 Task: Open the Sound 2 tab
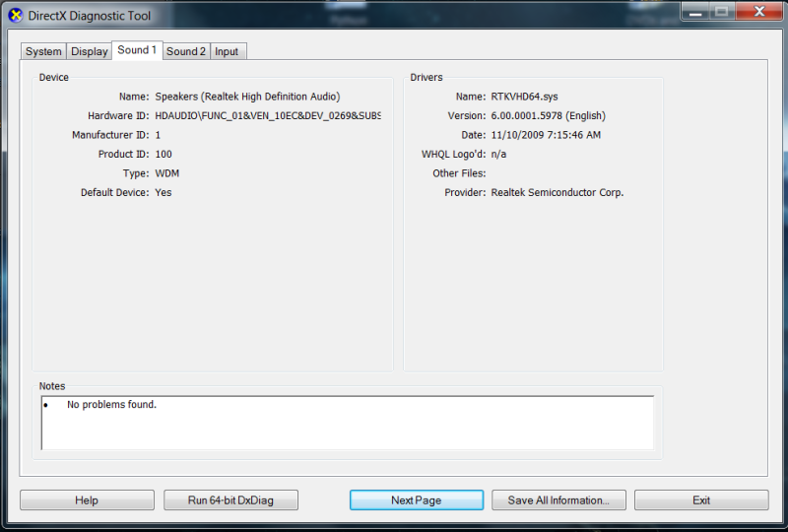(x=186, y=51)
